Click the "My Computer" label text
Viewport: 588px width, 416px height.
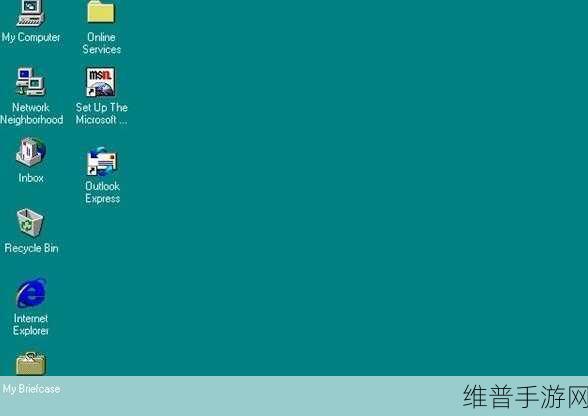31,37
